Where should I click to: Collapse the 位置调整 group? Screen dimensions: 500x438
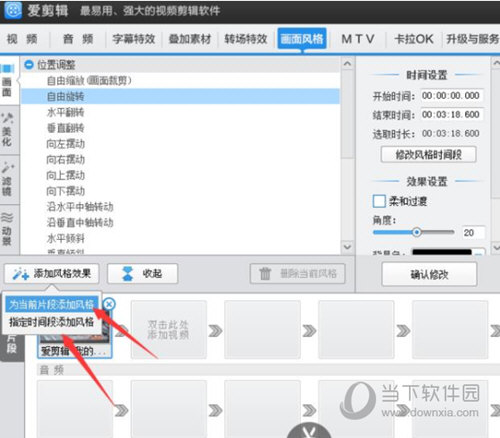[x=29, y=64]
